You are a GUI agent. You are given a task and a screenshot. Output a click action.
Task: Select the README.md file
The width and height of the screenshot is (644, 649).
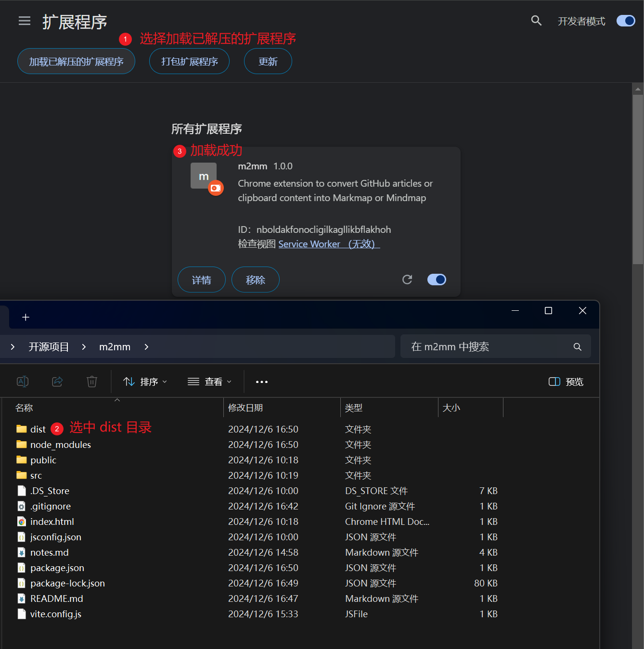click(x=57, y=598)
